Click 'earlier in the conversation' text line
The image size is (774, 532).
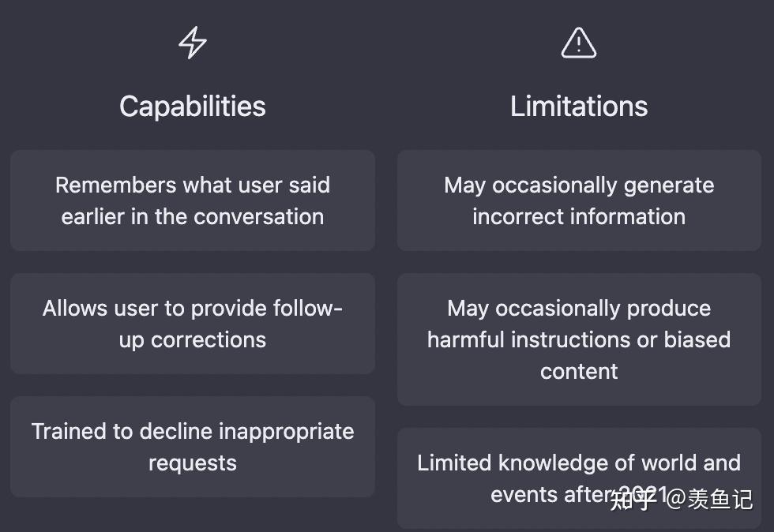(x=193, y=216)
